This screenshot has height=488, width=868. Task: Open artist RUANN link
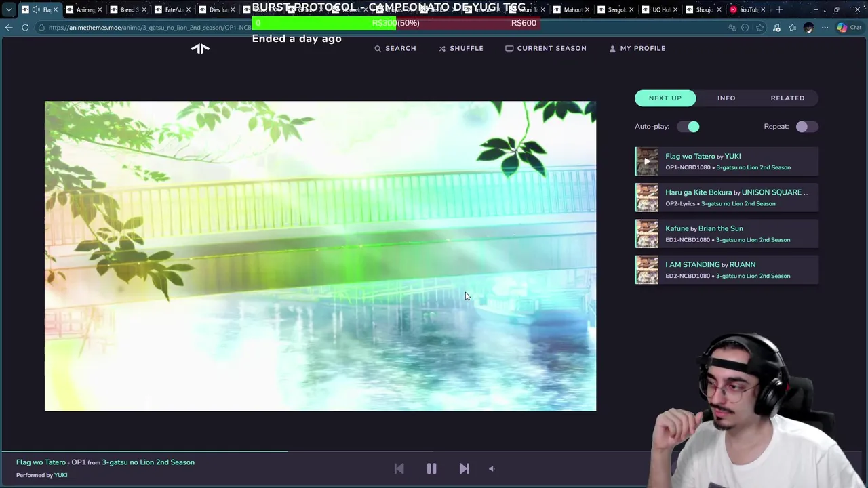(742, 264)
